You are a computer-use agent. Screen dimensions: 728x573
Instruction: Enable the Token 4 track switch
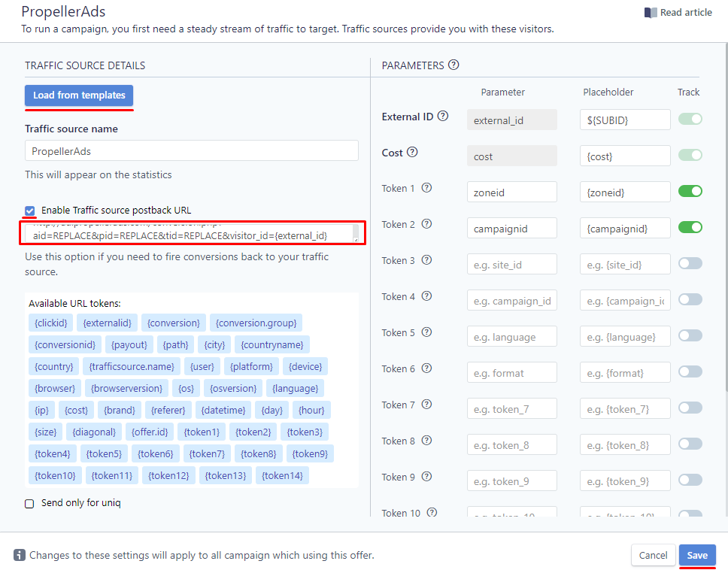tap(690, 299)
